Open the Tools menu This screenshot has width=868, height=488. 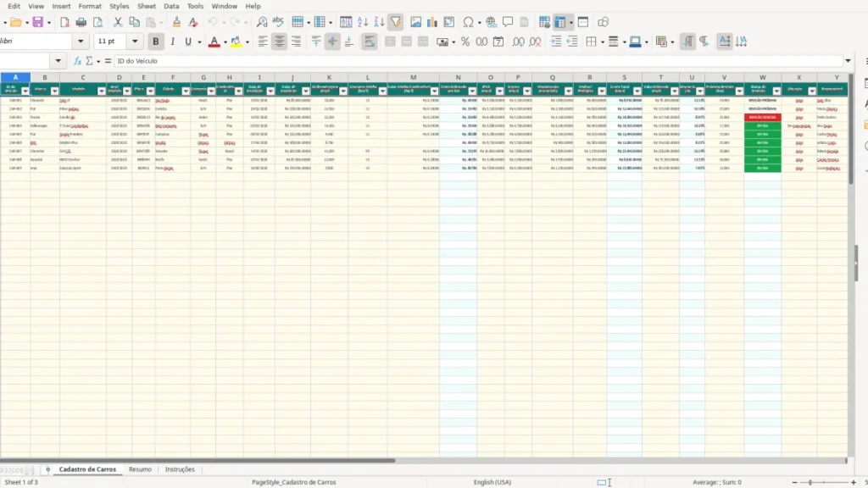[195, 6]
